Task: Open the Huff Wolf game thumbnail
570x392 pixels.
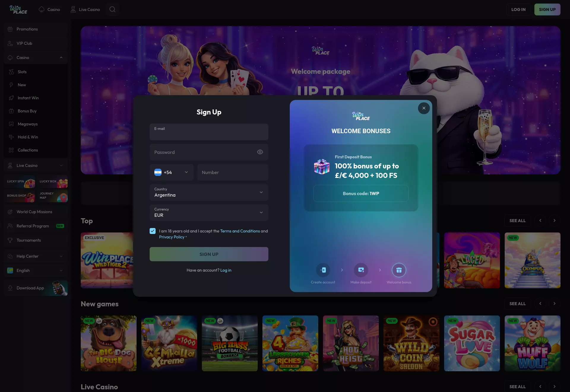Action: click(x=533, y=343)
